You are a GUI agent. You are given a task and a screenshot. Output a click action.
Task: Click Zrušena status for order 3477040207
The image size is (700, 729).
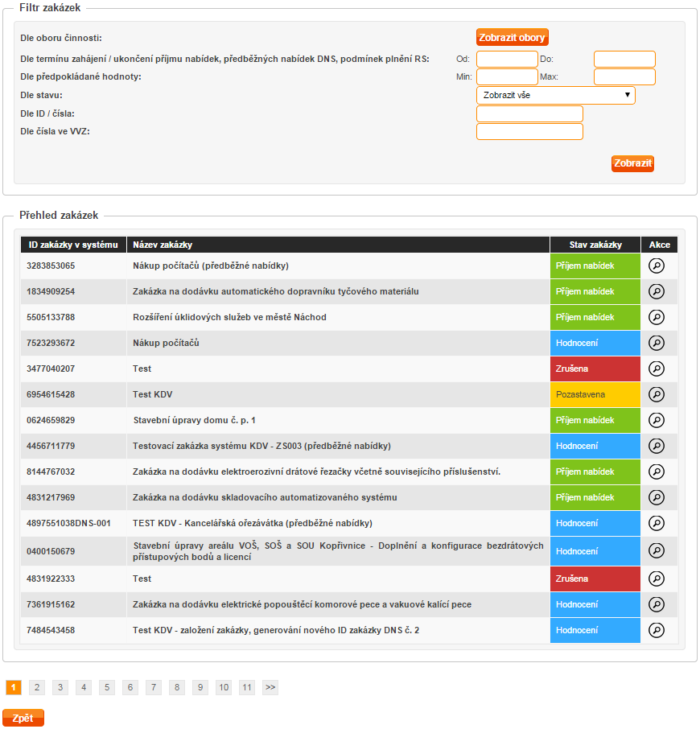coord(595,369)
